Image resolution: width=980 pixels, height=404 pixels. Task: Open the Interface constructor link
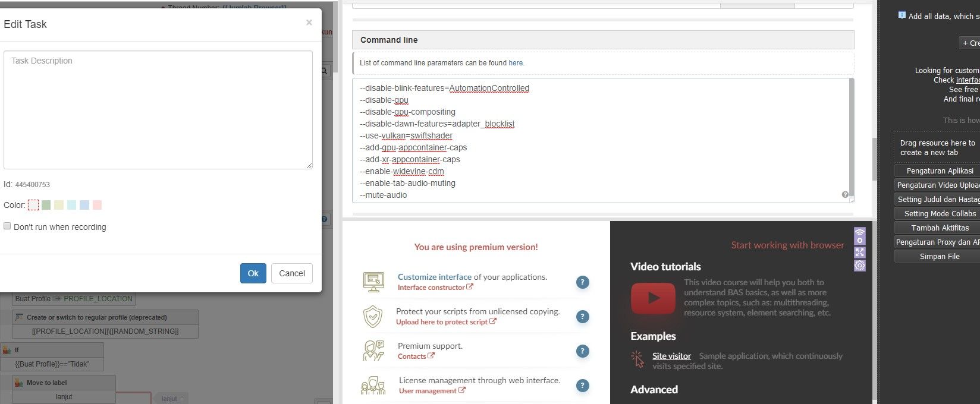435,288
